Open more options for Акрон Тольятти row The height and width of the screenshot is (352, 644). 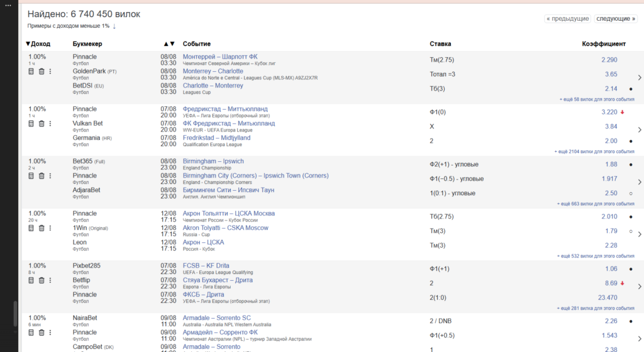[x=50, y=228]
